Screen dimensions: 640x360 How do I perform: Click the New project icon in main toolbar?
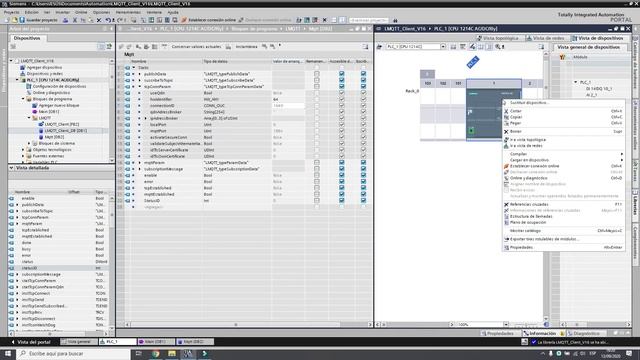[7, 20]
